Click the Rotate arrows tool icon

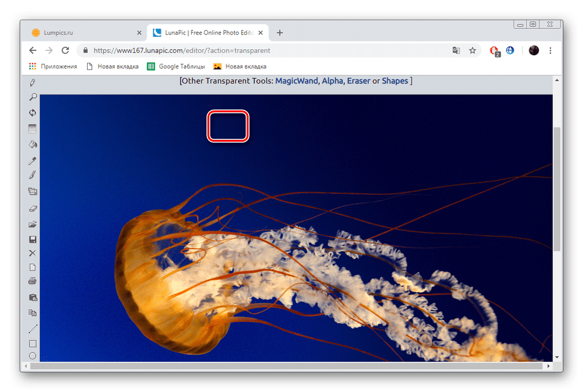(x=33, y=113)
